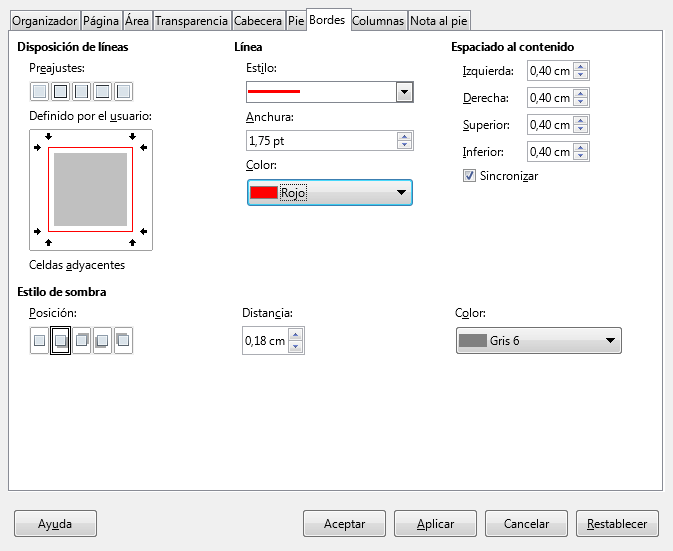
Task: Click the Anchura width input field
Action: [320, 141]
